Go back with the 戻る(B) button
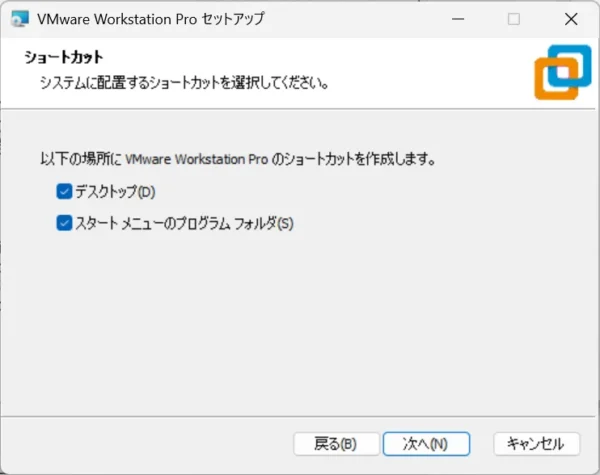The image size is (600, 475). pos(336,444)
